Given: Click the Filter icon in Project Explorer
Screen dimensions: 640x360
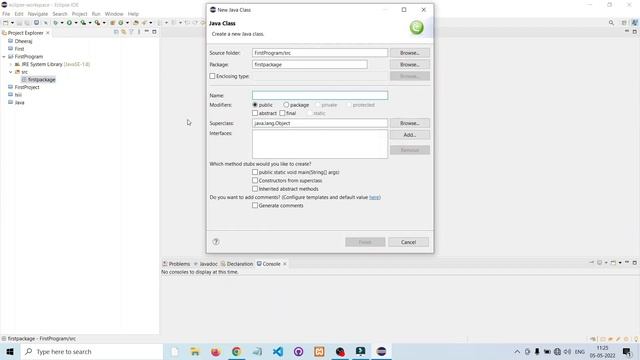Looking at the screenshot, I should click(131, 32).
